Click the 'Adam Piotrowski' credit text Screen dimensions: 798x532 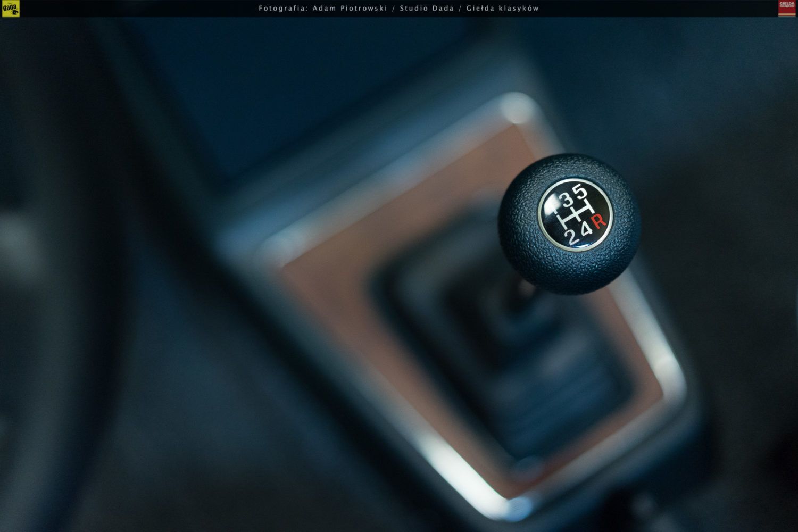coord(350,8)
